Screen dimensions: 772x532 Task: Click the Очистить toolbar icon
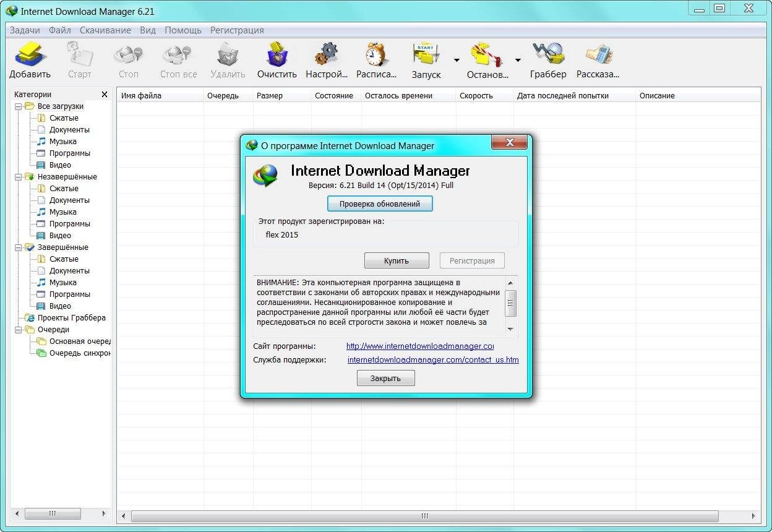[277, 54]
